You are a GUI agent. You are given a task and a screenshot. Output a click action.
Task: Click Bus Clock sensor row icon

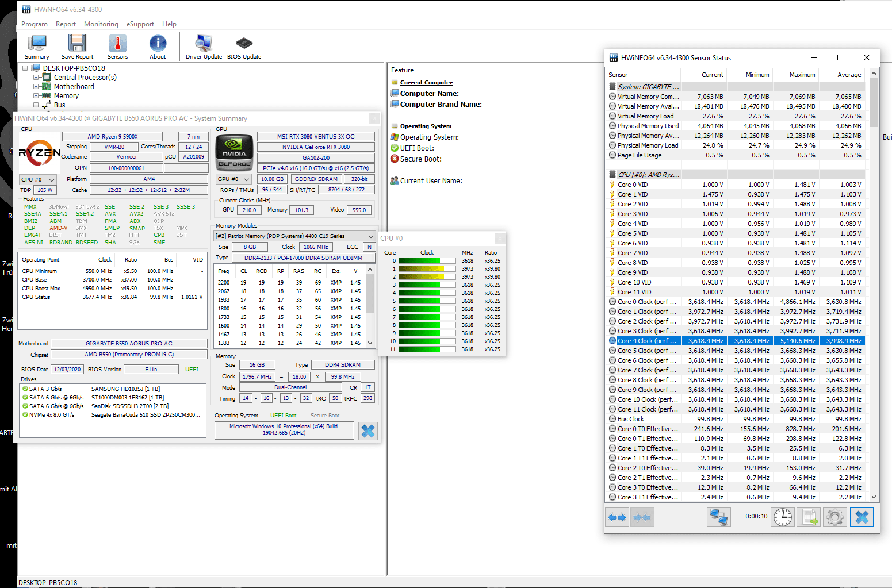612,419
